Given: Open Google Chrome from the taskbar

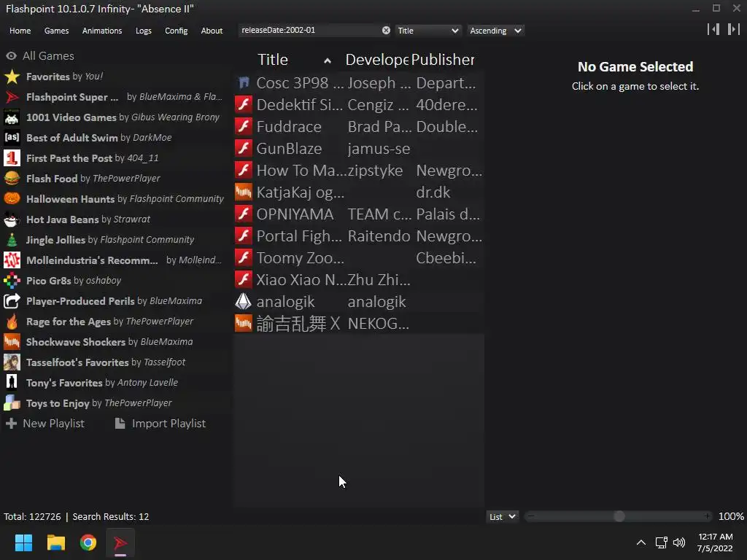Looking at the screenshot, I should [x=88, y=542].
